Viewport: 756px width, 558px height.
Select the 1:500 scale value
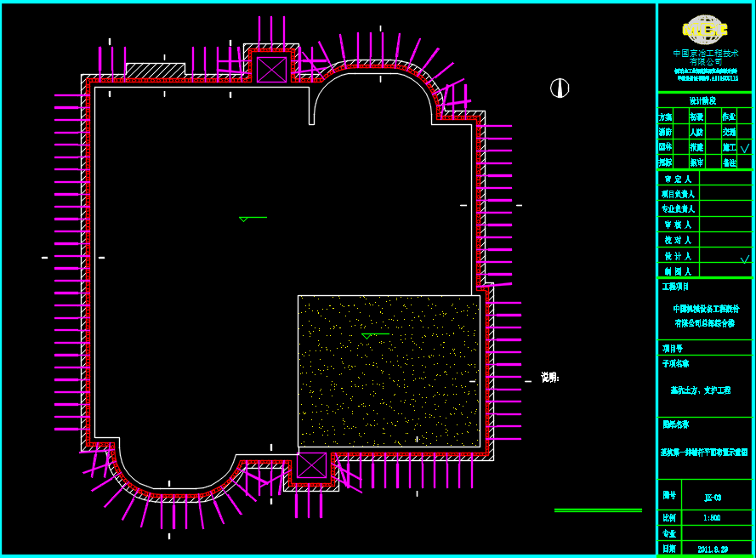tap(713, 517)
